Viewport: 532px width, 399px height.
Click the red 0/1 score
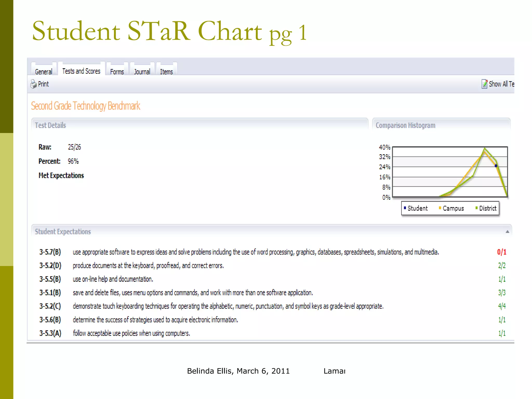pyautogui.click(x=502, y=252)
